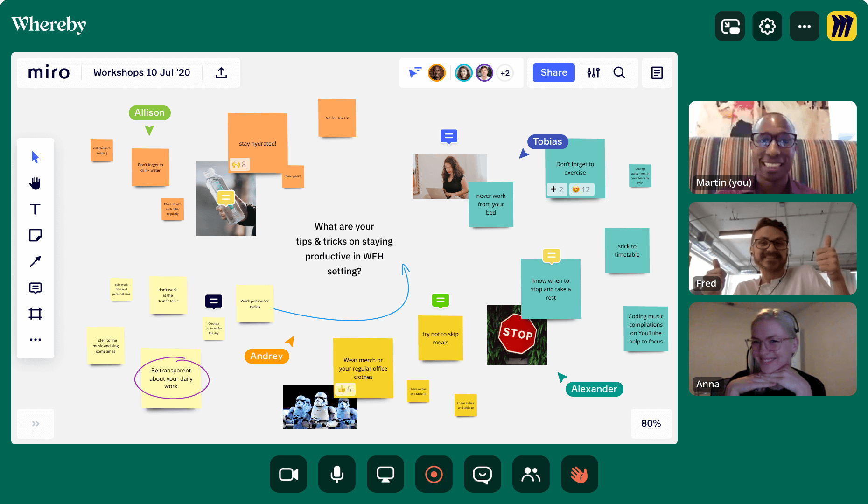Click the board export upload icon
Screen dimensions: 868x504
pos(221,73)
